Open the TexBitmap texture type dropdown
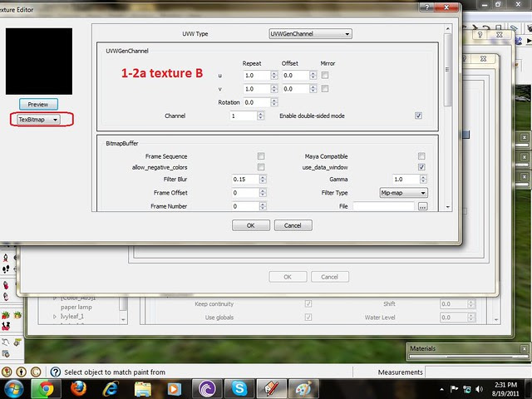The width and height of the screenshot is (532, 399). 38,120
